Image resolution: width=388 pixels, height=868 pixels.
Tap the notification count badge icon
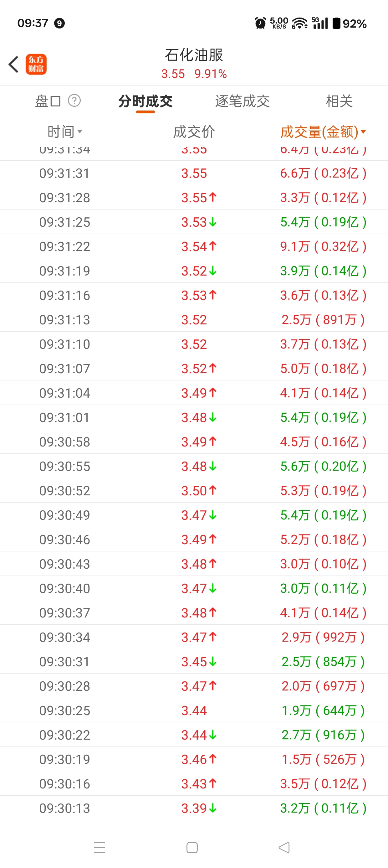(x=59, y=23)
